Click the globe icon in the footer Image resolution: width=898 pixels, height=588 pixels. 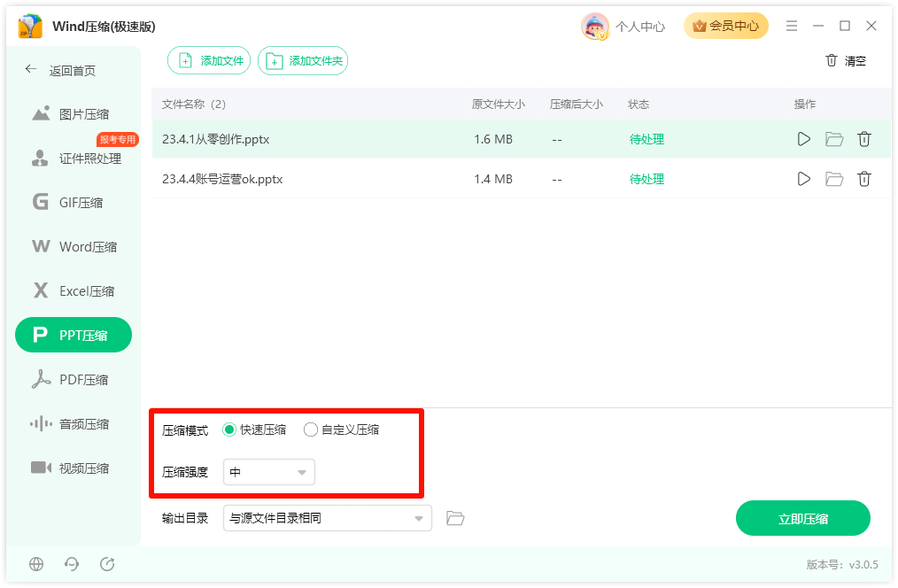[36, 564]
